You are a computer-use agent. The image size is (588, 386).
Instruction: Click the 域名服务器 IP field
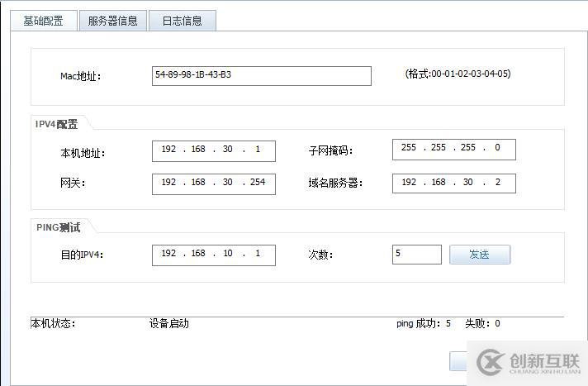453,183
